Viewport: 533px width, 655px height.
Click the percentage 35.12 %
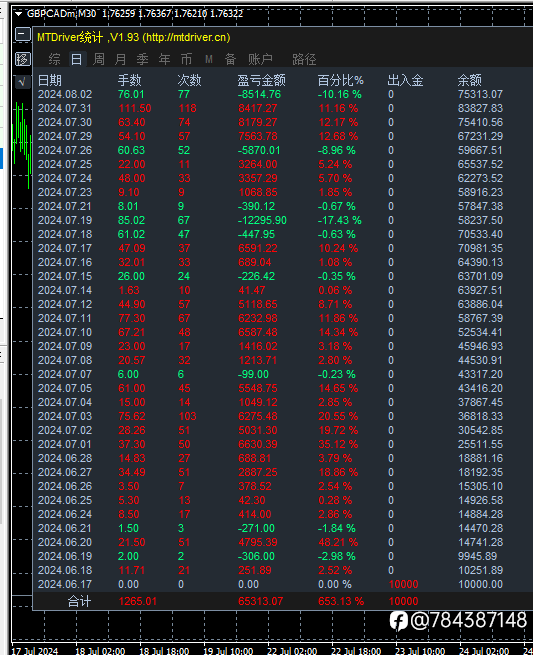click(338, 444)
